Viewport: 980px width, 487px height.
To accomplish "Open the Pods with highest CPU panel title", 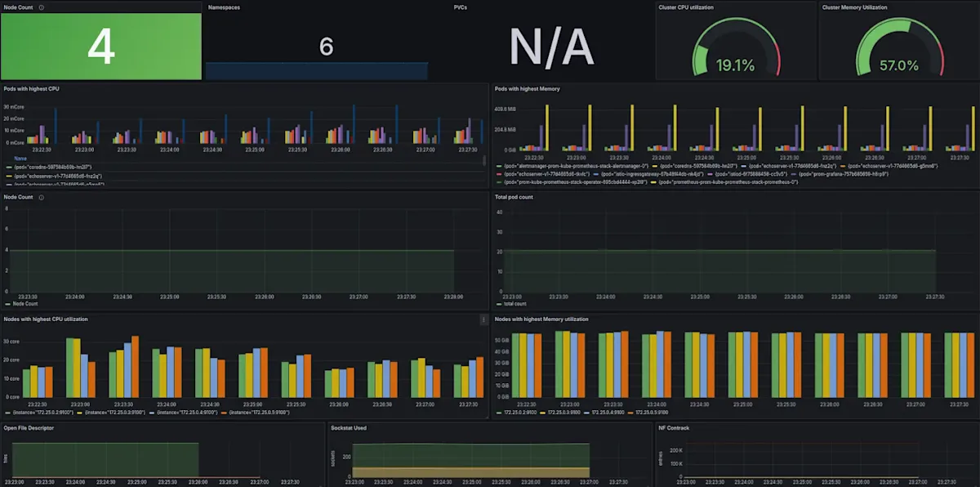I will pos(31,88).
